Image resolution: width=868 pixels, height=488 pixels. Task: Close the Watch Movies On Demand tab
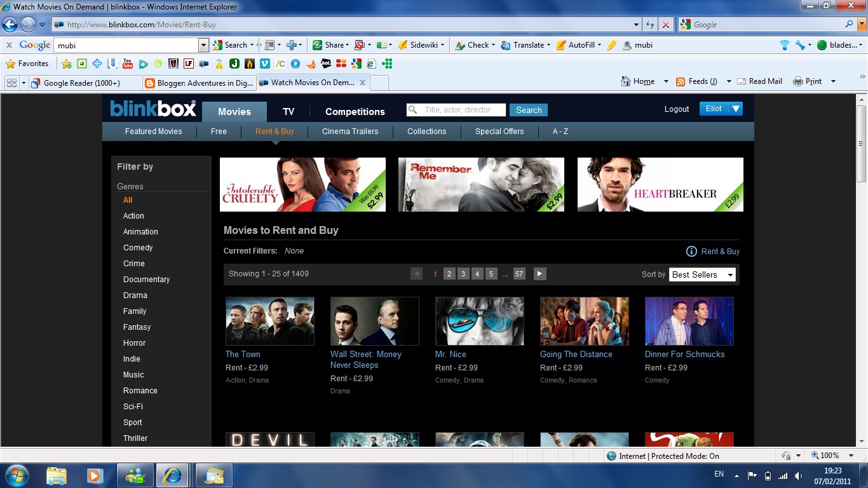point(363,83)
